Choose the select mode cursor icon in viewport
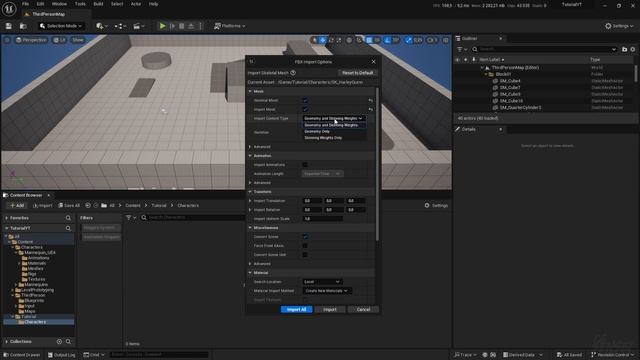This screenshot has height=360, width=640. point(314,40)
